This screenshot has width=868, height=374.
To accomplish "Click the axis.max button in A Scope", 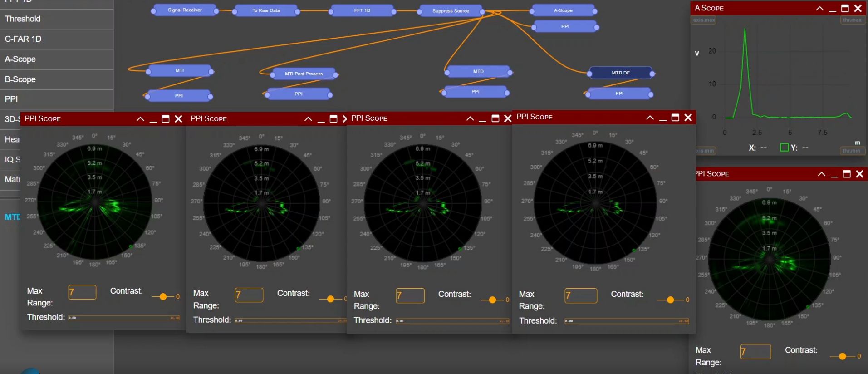I will (x=704, y=20).
